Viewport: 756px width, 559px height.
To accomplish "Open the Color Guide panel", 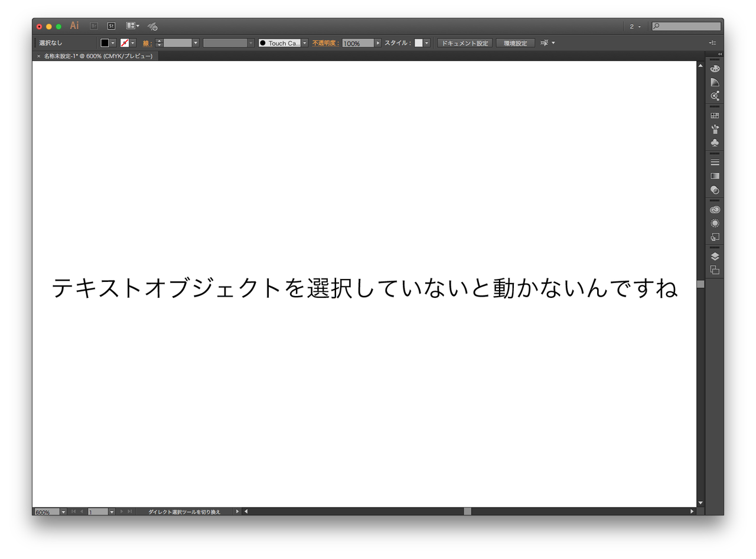I will pos(715,82).
